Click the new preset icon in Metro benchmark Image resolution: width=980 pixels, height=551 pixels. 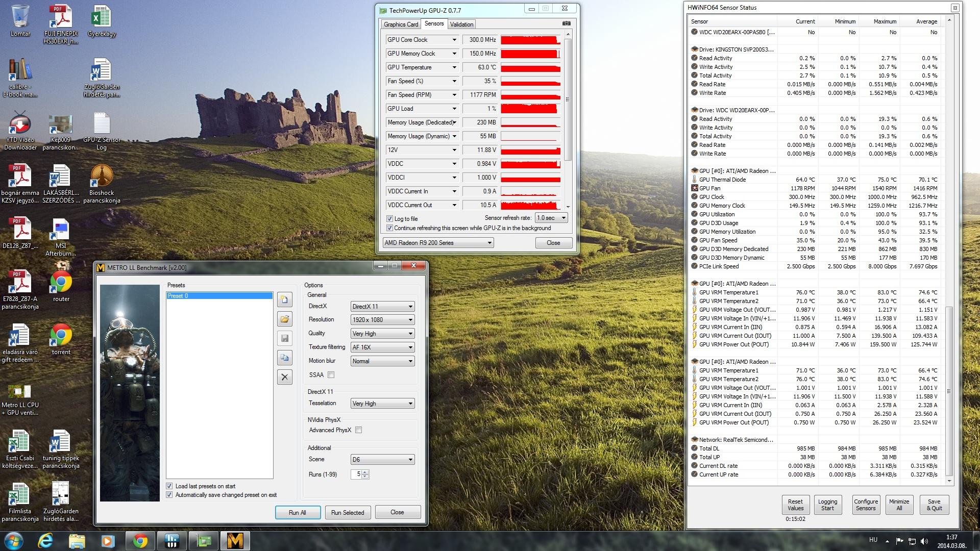pyautogui.click(x=285, y=299)
